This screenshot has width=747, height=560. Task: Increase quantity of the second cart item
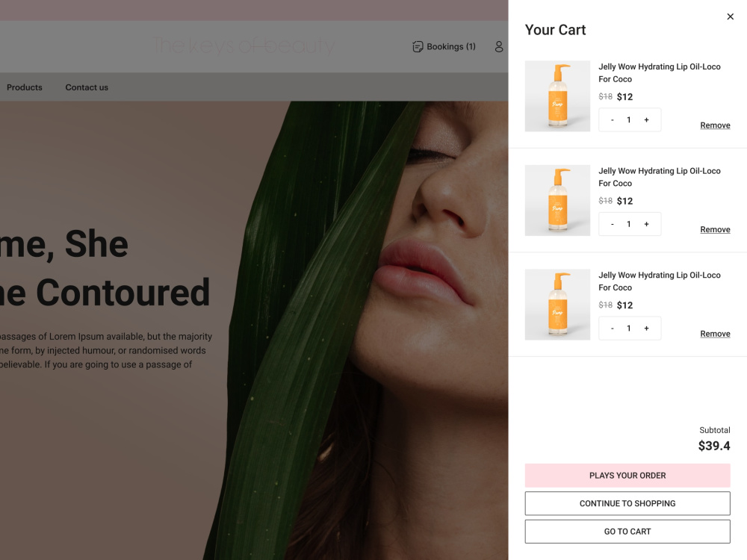(646, 224)
